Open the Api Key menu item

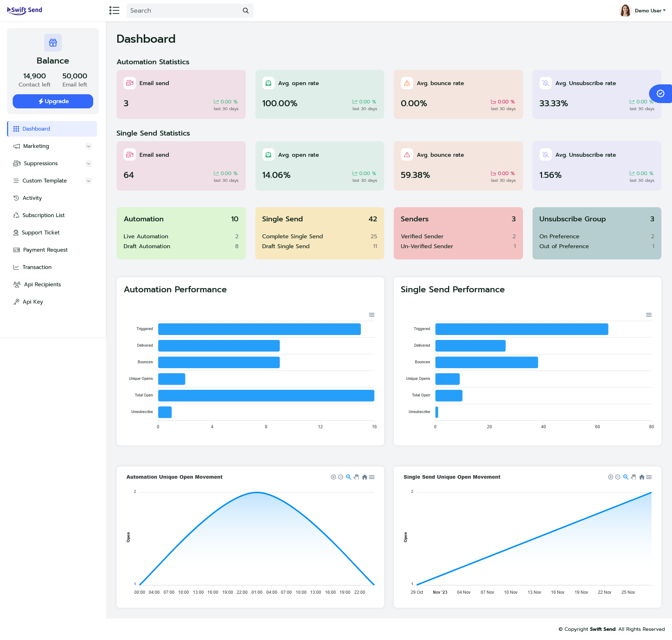[32, 302]
